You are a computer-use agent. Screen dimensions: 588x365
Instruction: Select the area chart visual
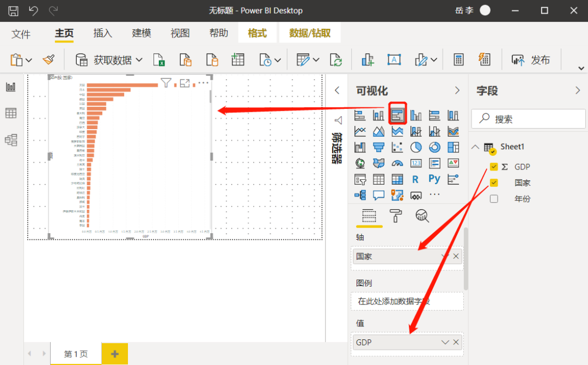point(378,131)
